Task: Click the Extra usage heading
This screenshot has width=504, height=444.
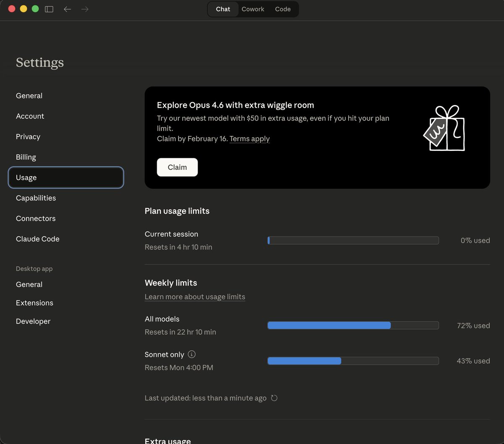Action: [168, 440]
